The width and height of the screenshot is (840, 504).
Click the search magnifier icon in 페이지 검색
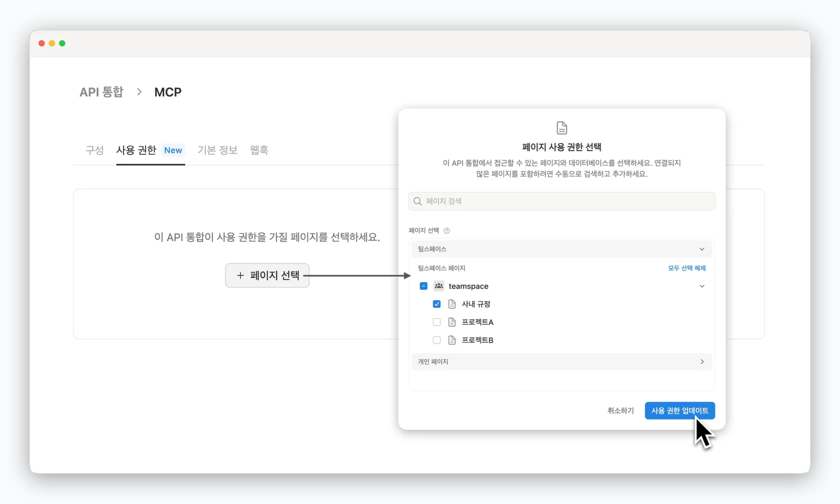pyautogui.click(x=418, y=201)
